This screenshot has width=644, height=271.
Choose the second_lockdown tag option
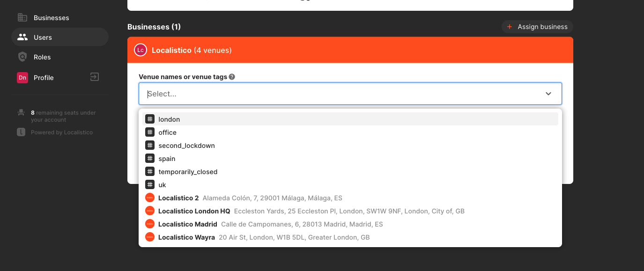point(350,146)
